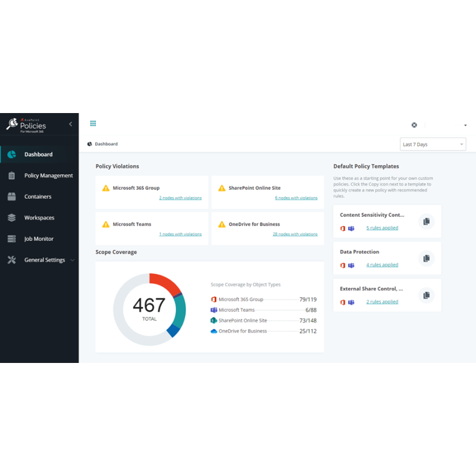
Task: Click Microsoft 365 Group violation card title
Action: pyautogui.click(x=136, y=188)
